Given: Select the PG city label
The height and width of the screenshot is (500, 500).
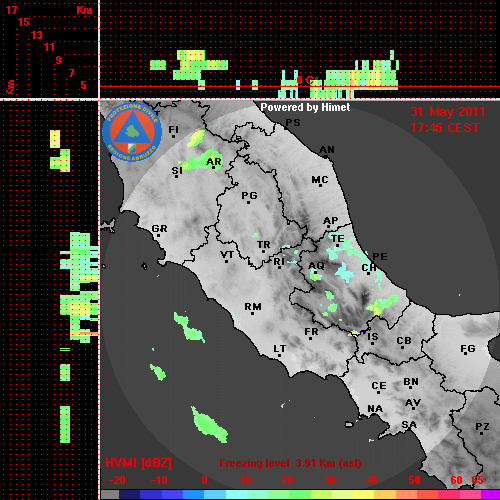Looking at the screenshot, I should point(249,195).
